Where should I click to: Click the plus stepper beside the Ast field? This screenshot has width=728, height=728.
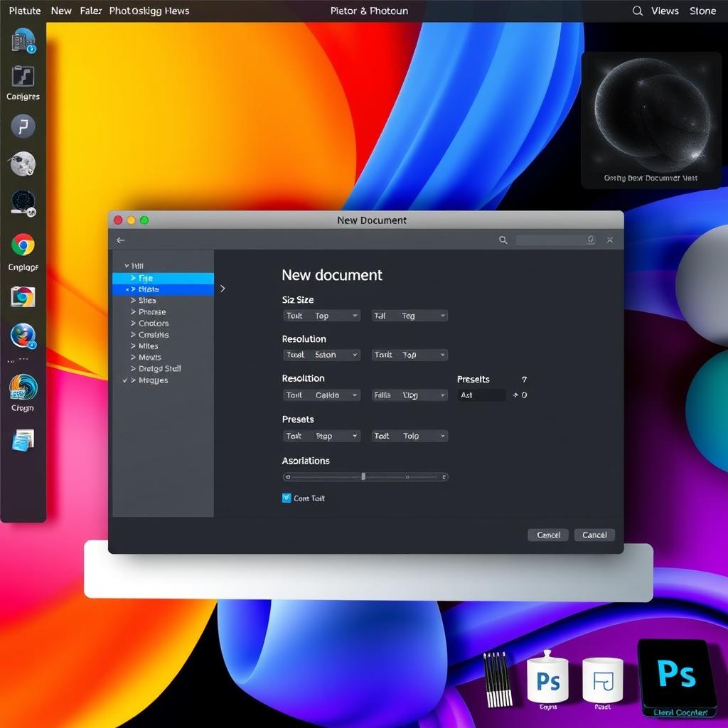[515, 395]
